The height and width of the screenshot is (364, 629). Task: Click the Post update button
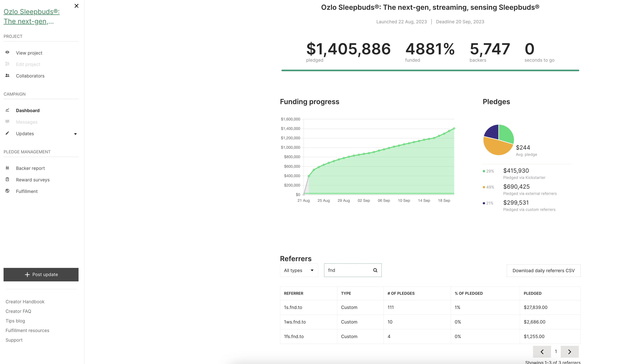click(41, 275)
